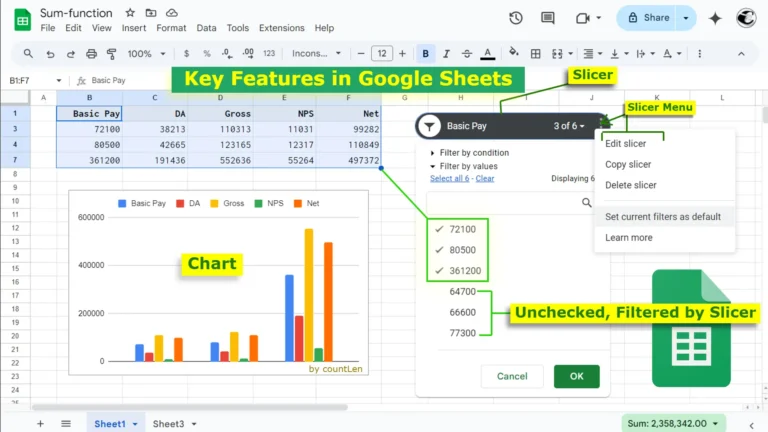The height and width of the screenshot is (432, 768).
Task: Click the font size field
Action: (382, 54)
